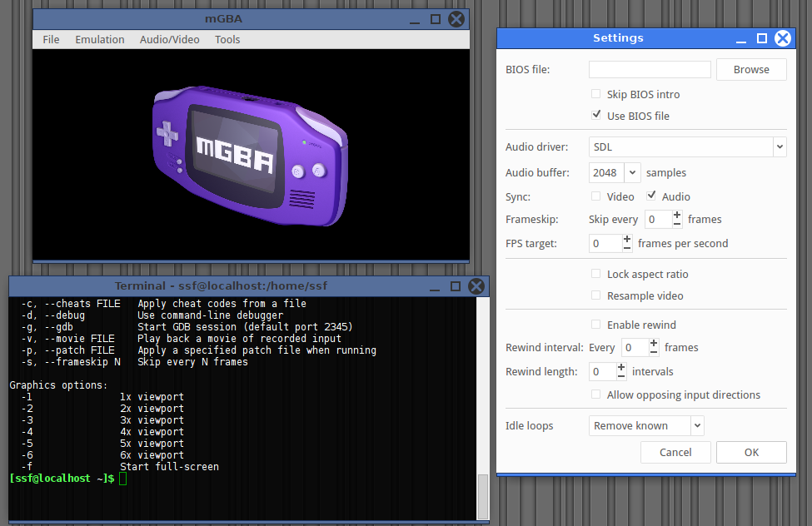Click '--frameskip N' option in Terminal
812x526 pixels.
[82, 362]
